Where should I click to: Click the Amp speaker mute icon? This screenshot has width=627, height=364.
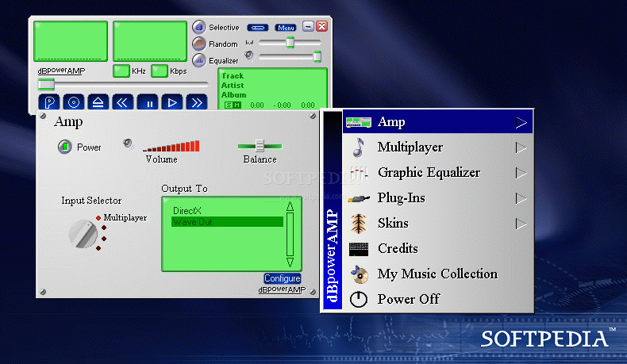tap(128, 144)
